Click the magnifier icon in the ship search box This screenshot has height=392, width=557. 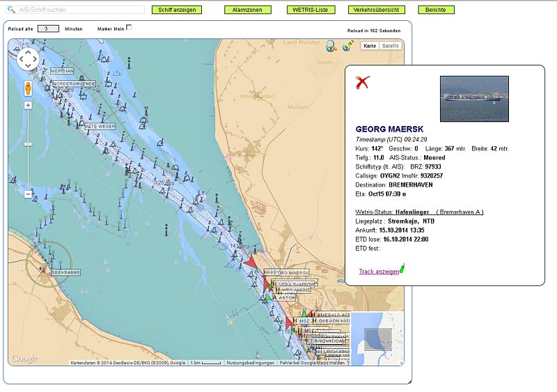[x=11, y=10]
